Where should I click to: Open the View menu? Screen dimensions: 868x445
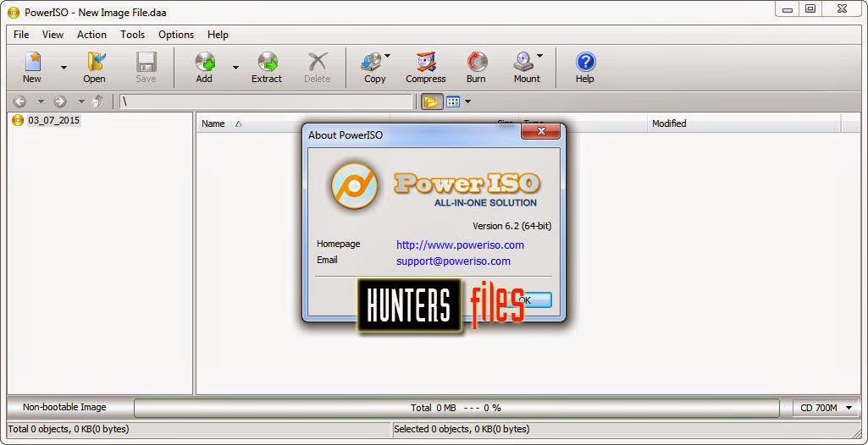coord(53,35)
